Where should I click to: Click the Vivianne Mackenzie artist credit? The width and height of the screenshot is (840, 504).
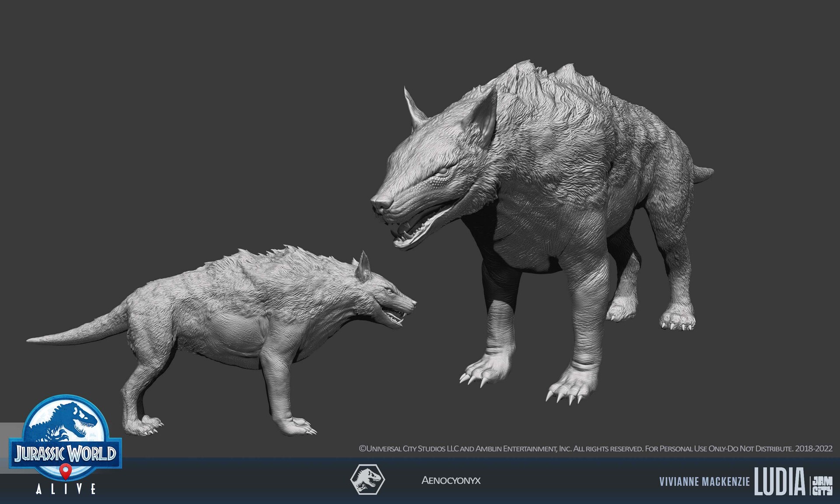tap(704, 482)
